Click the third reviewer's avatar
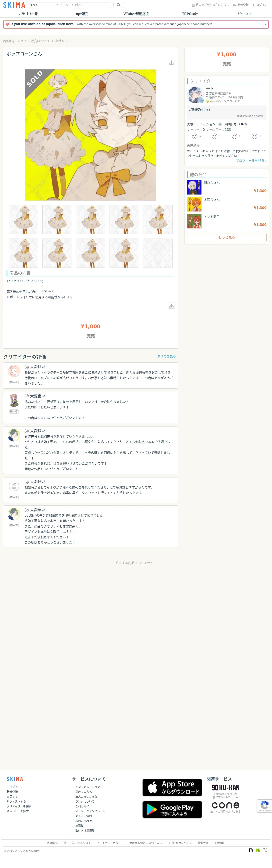Image resolution: width=272 pixels, height=868 pixels. point(14,435)
